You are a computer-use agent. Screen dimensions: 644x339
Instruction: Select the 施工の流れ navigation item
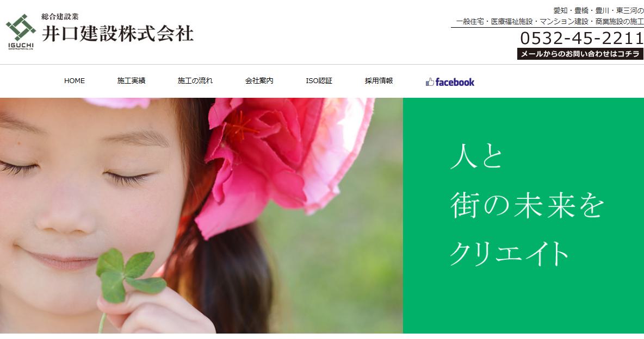[x=195, y=81]
